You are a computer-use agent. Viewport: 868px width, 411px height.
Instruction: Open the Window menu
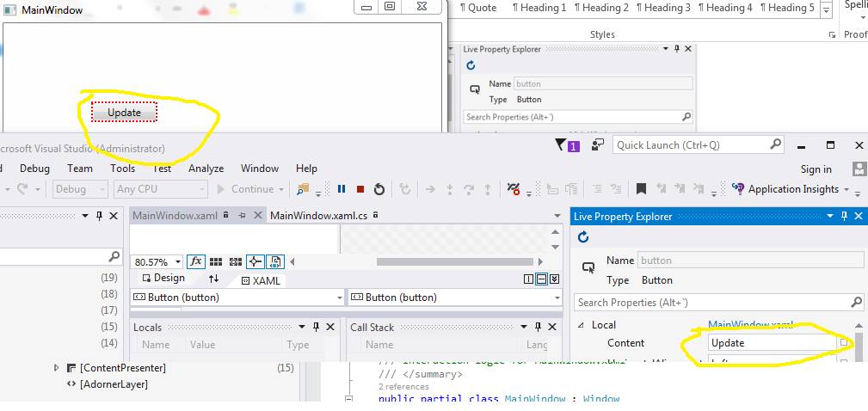pyautogui.click(x=260, y=169)
